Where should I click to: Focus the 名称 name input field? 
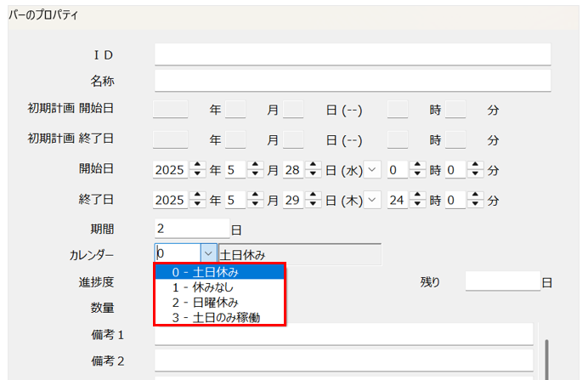pos(353,80)
